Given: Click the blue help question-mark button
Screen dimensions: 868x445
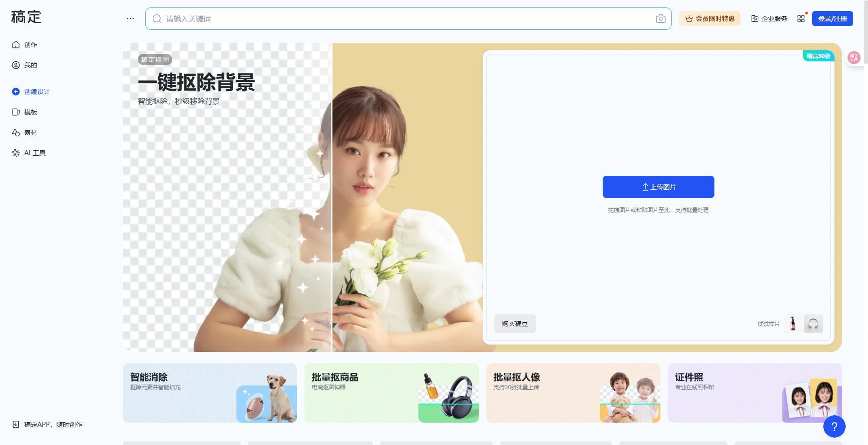Looking at the screenshot, I should pos(834,426).
